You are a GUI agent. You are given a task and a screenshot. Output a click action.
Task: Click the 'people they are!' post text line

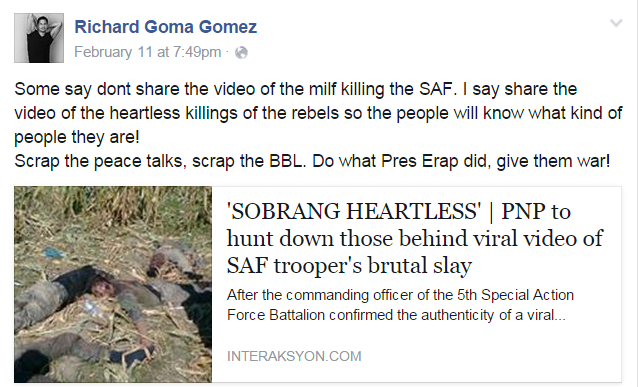point(77,137)
